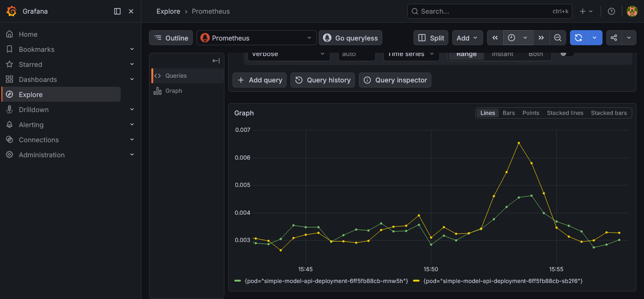Click the Outline button
The width and height of the screenshot is (644, 299).
coord(171,38)
